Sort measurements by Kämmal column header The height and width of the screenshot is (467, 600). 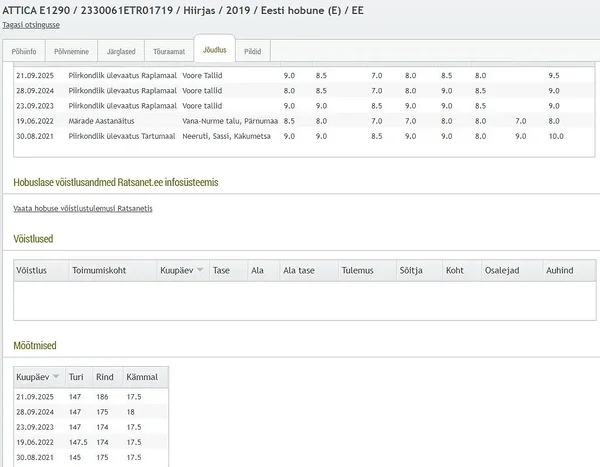[140, 377]
